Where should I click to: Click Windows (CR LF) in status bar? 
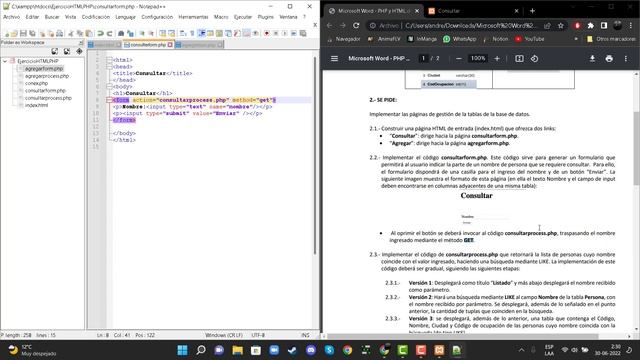coord(224,335)
